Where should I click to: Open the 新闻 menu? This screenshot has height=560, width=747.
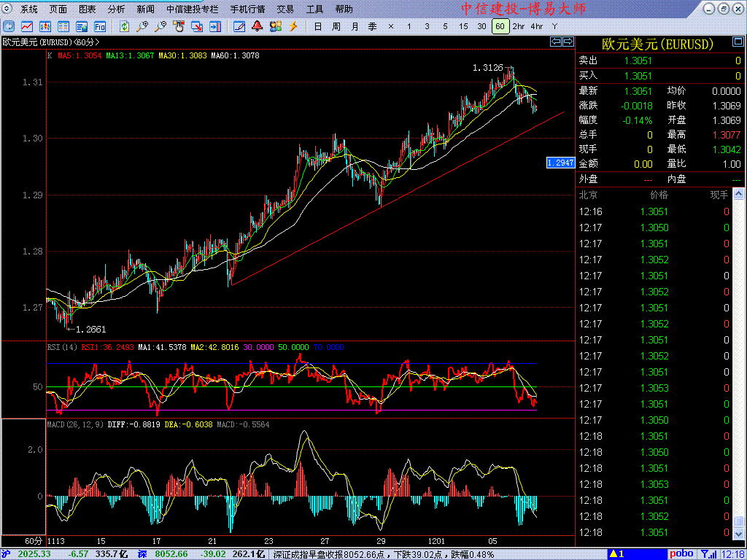[145, 9]
